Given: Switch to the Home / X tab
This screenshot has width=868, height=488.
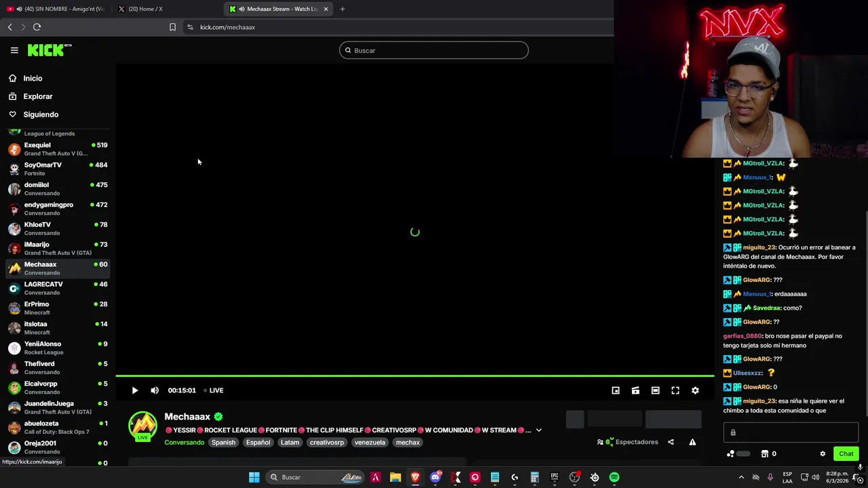Looking at the screenshot, I should coord(166,9).
